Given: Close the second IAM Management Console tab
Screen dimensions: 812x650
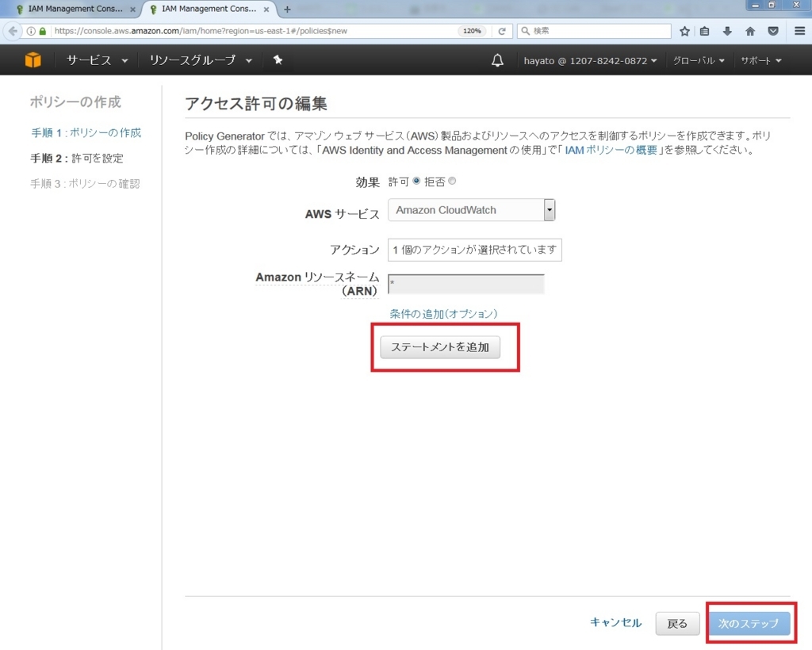Looking at the screenshot, I should (x=266, y=10).
